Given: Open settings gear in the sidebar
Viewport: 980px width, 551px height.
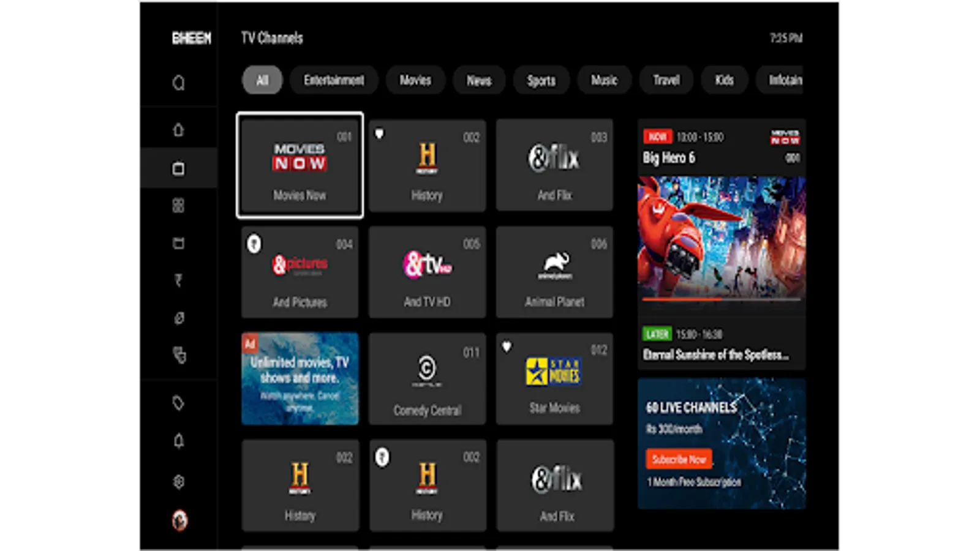Looking at the screenshot, I should coord(178,482).
